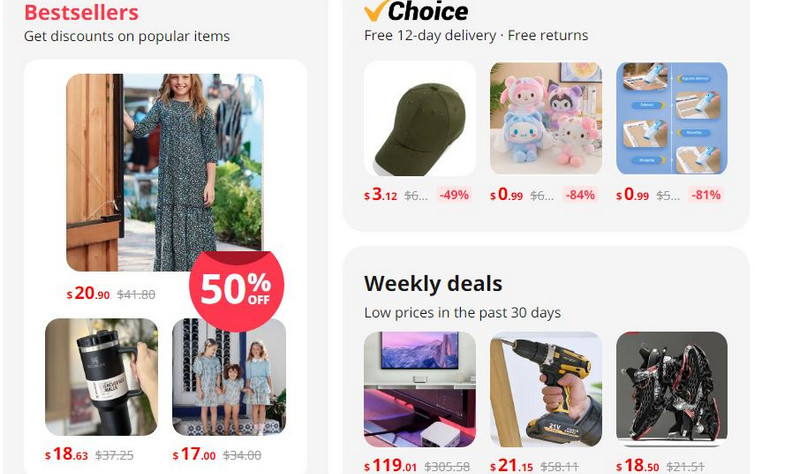The height and width of the screenshot is (474, 800).
Task: Click the -49% discount tag
Action: pyautogui.click(x=454, y=195)
